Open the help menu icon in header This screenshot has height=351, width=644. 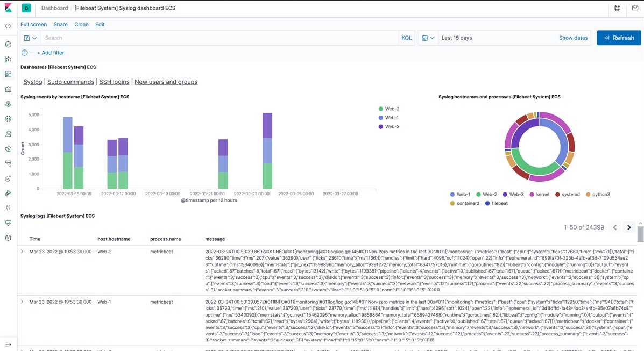(617, 8)
